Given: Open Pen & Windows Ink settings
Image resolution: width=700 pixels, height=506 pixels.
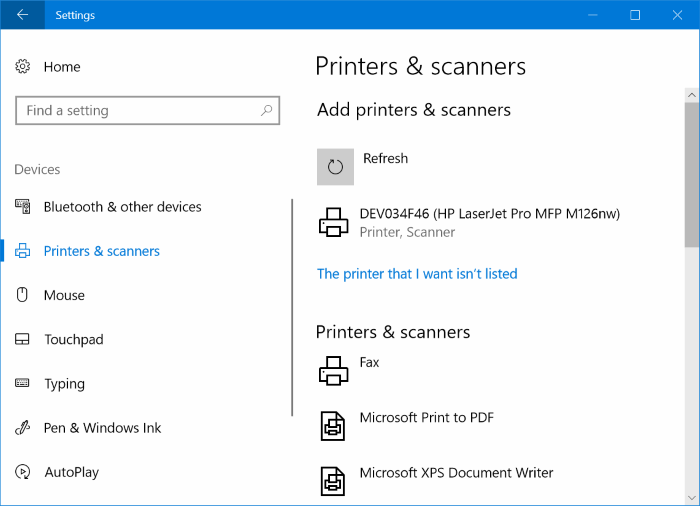Looking at the screenshot, I should click(102, 427).
